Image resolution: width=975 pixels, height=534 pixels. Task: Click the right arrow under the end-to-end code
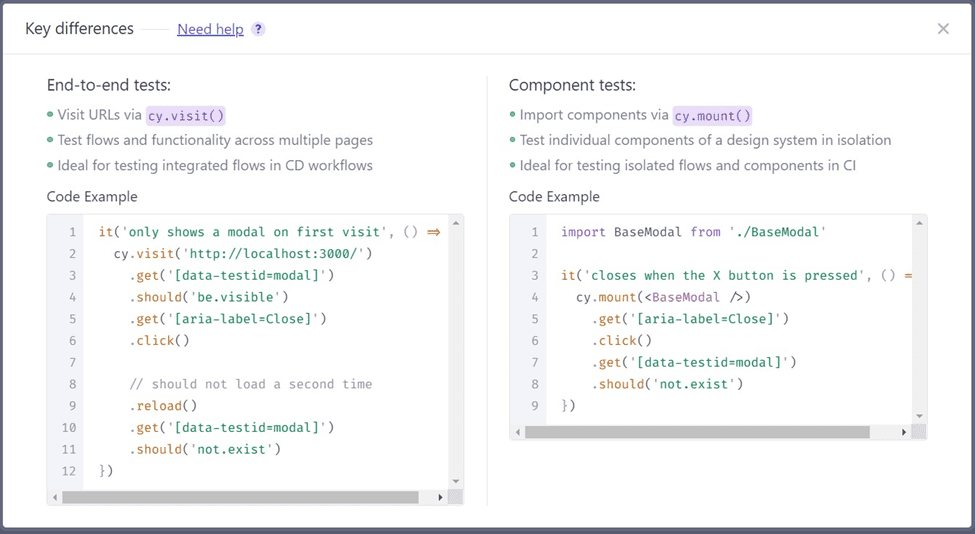440,497
